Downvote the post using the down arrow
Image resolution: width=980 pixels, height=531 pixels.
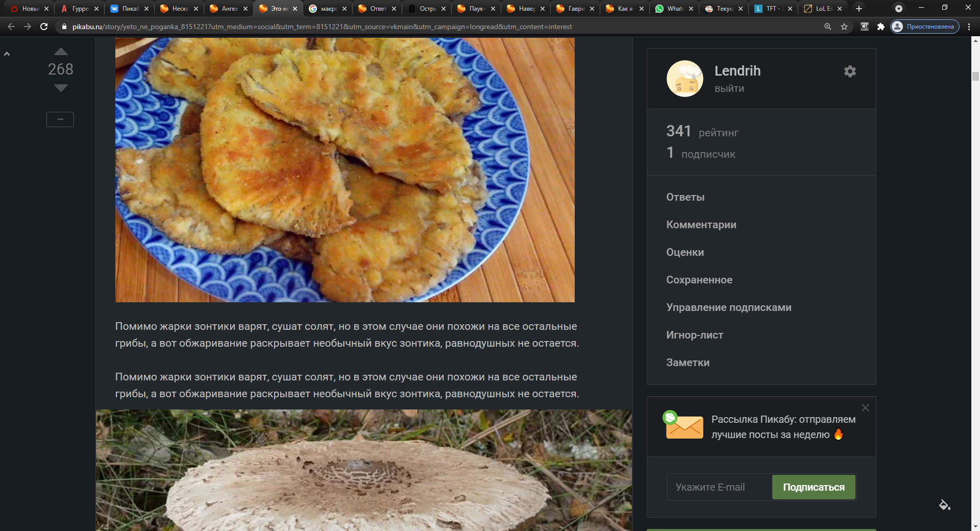pyautogui.click(x=61, y=88)
